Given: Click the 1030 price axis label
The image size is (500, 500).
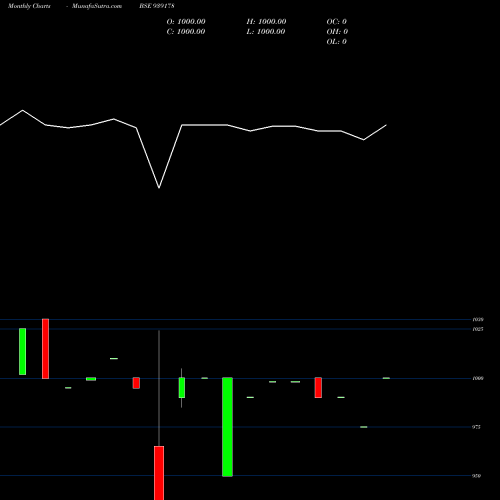Looking at the screenshot, I should point(478,319).
